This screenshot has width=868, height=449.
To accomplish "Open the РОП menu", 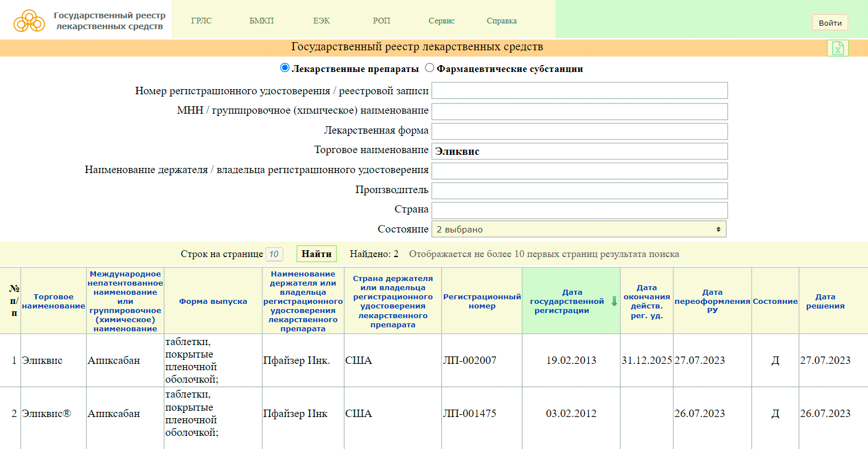I will 381,21.
